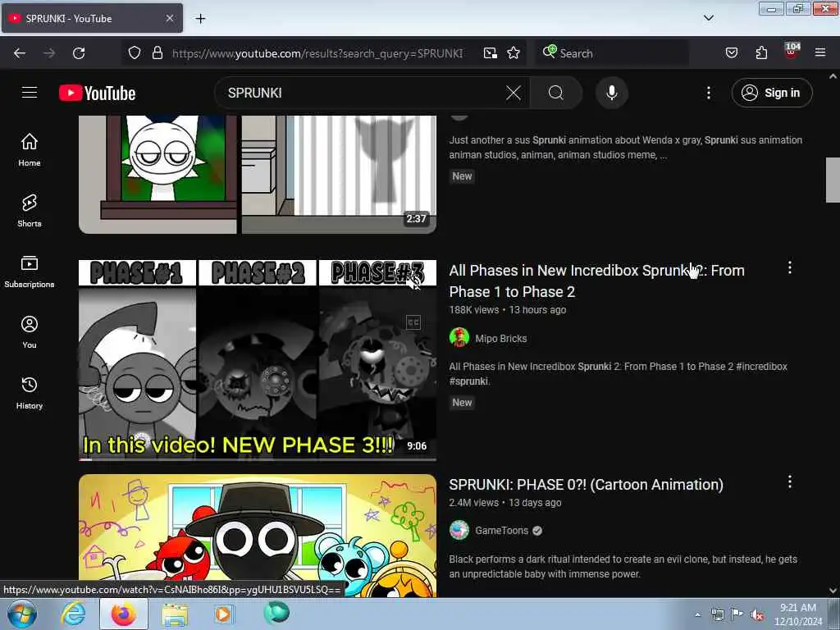Image resolution: width=840 pixels, height=630 pixels.
Task: Open Windows Explorer folder on the taskbar
Action: click(175, 614)
